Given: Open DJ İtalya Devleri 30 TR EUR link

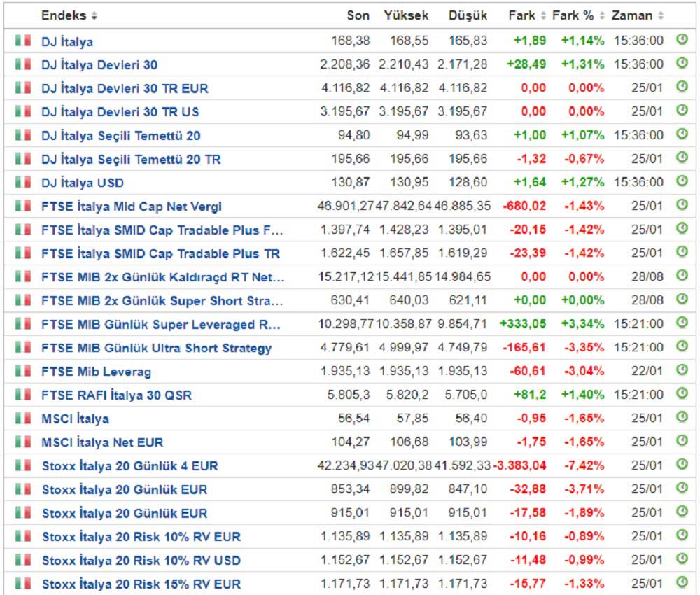Looking at the screenshot, I should pyautogui.click(x=125, y=89).
